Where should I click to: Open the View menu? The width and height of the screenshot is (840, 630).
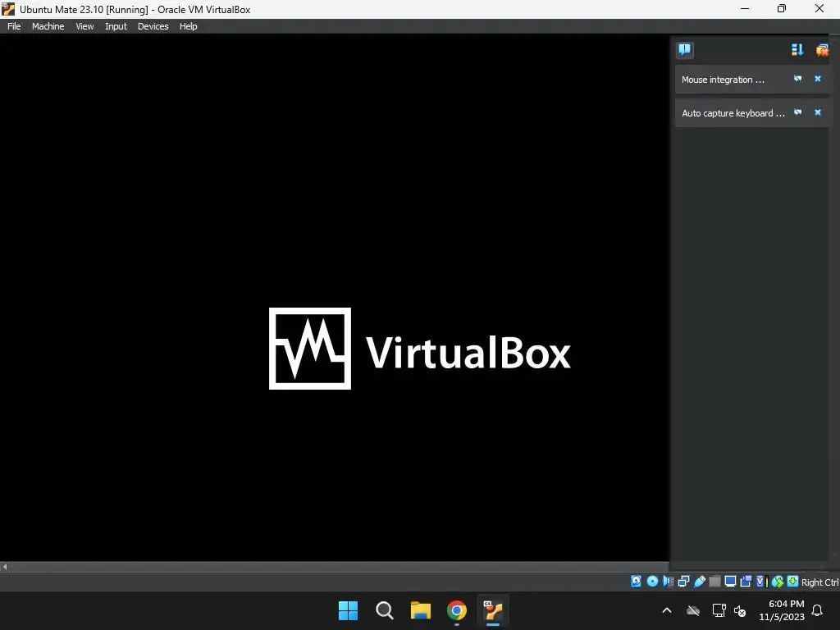click(84, 26)
